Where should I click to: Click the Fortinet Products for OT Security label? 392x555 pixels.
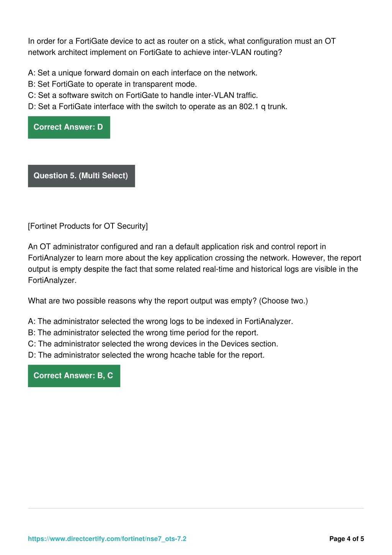[88, 226]
